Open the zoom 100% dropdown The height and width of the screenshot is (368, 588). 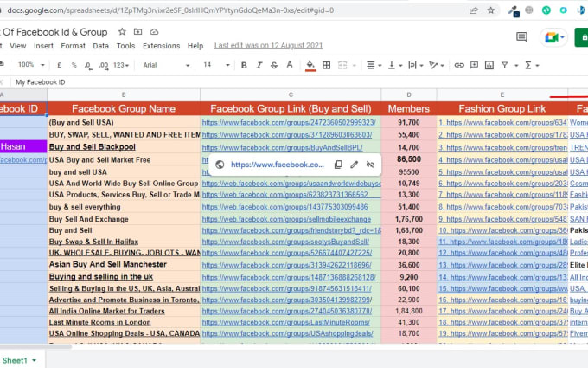(31, 65)
